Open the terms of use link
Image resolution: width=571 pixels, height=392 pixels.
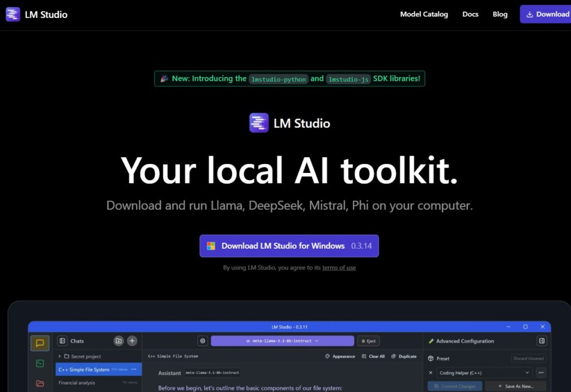(339, 268)
